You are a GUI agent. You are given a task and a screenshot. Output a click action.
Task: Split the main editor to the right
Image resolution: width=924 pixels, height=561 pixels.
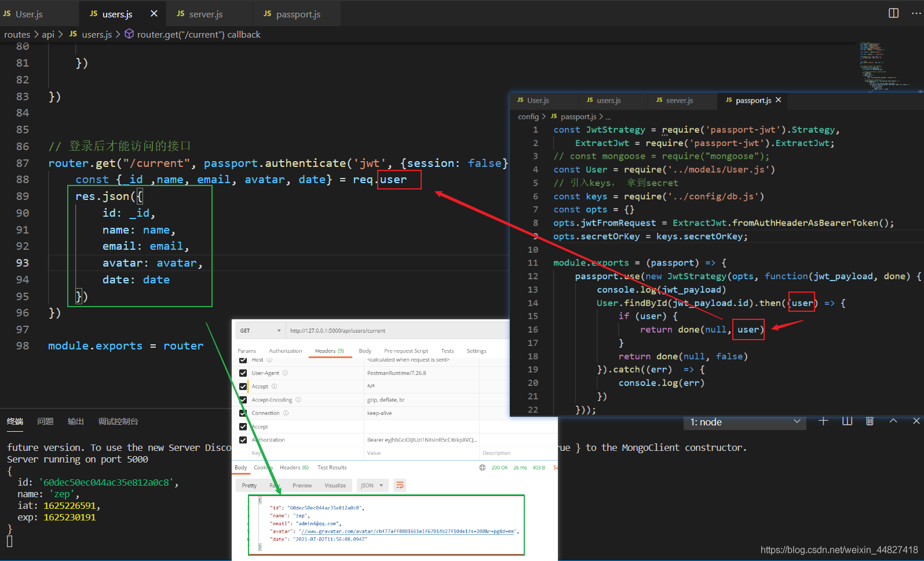893,13
